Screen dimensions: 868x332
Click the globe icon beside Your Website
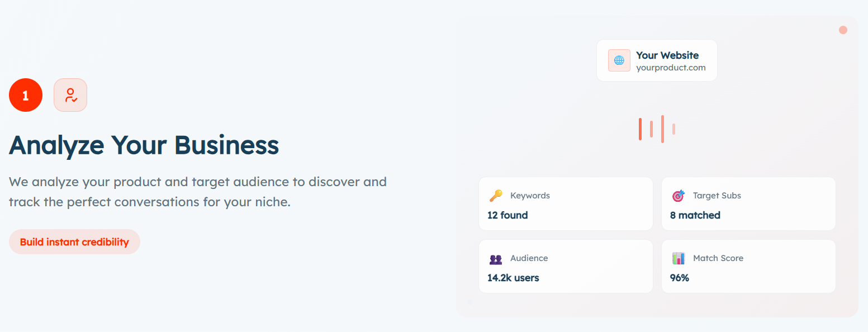619,60
